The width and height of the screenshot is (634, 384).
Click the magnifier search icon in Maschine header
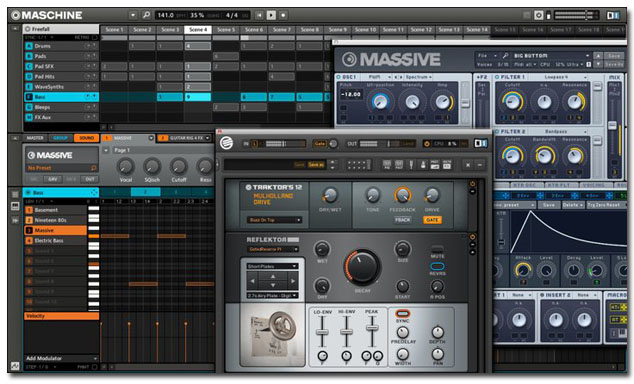[x=146, y=15]
